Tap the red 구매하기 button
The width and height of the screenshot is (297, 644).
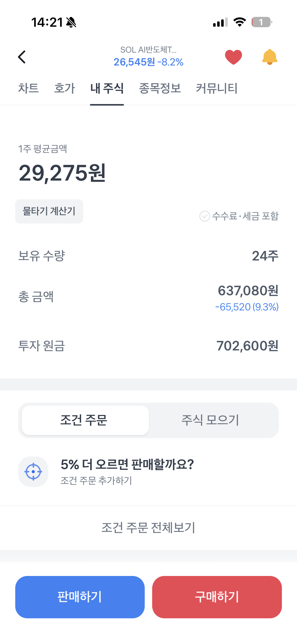[217, 597]
